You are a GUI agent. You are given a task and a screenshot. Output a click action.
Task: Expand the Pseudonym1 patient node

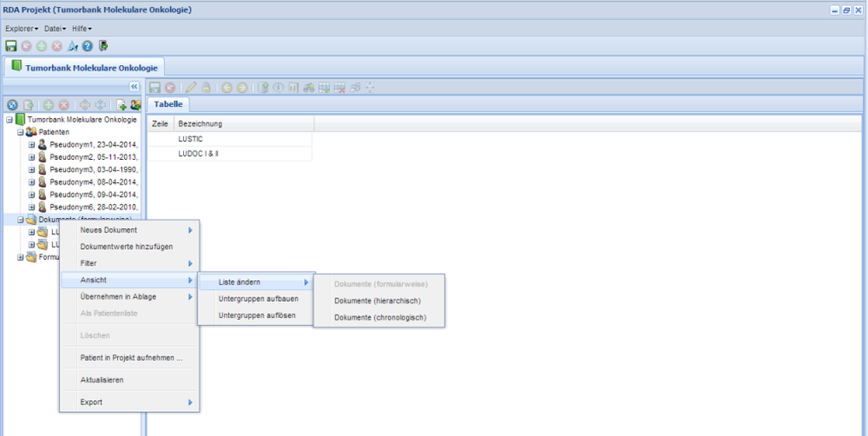tap(32, 145)
